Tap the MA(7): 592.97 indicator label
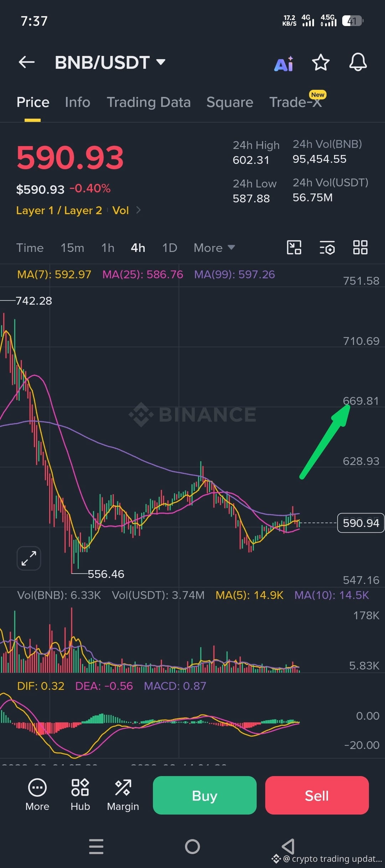385x868 pixels. click(54, 274)
